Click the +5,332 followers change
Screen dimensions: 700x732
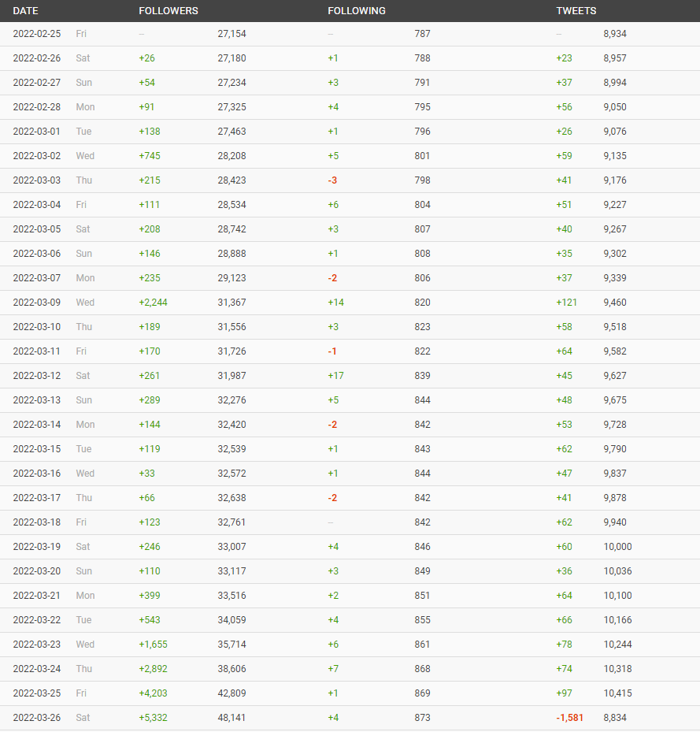click(153, 718)
